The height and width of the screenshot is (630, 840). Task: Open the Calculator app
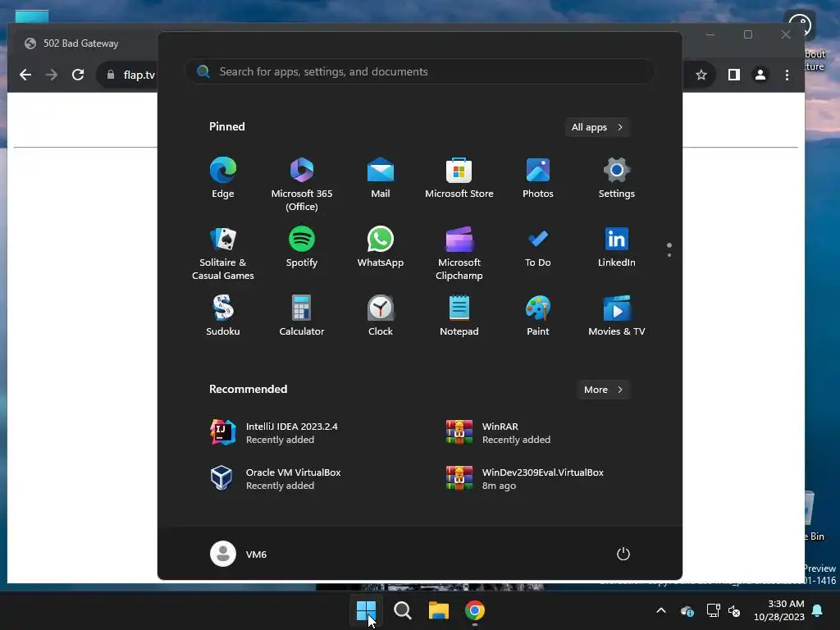coord(302,315)
